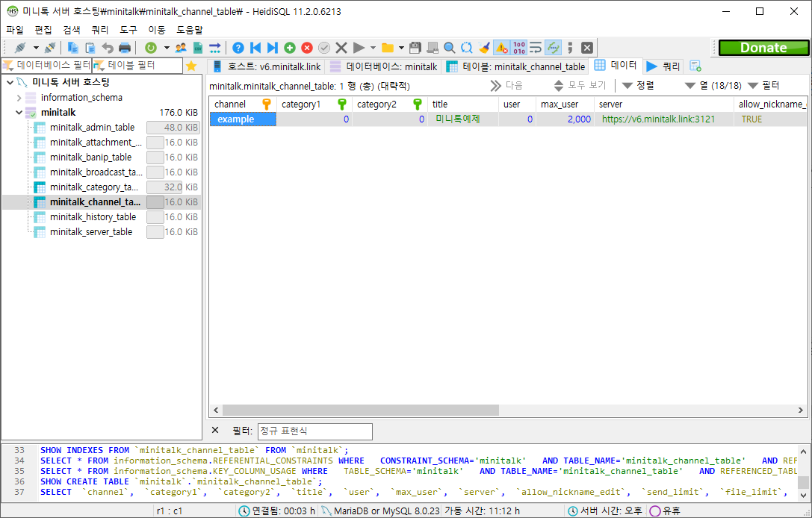Image resolution: width=812 pixels, height=518 pixels.
Task: Click the green Refresh icon
Action: coord(151,48)
